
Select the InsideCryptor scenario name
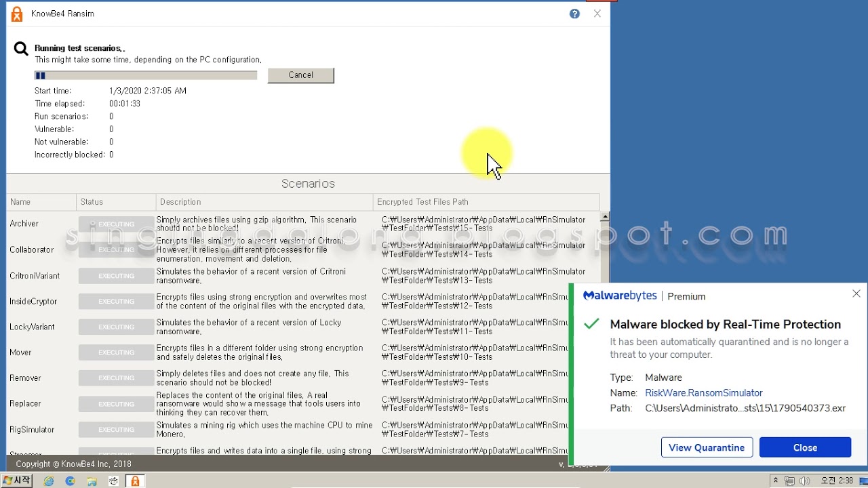(33, 302)
